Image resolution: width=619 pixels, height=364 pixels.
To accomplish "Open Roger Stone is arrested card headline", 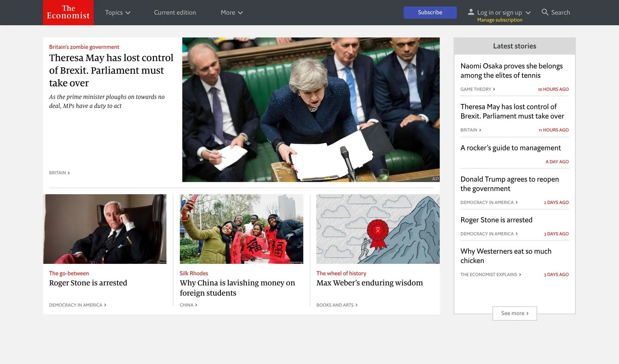I will point(88,283).
